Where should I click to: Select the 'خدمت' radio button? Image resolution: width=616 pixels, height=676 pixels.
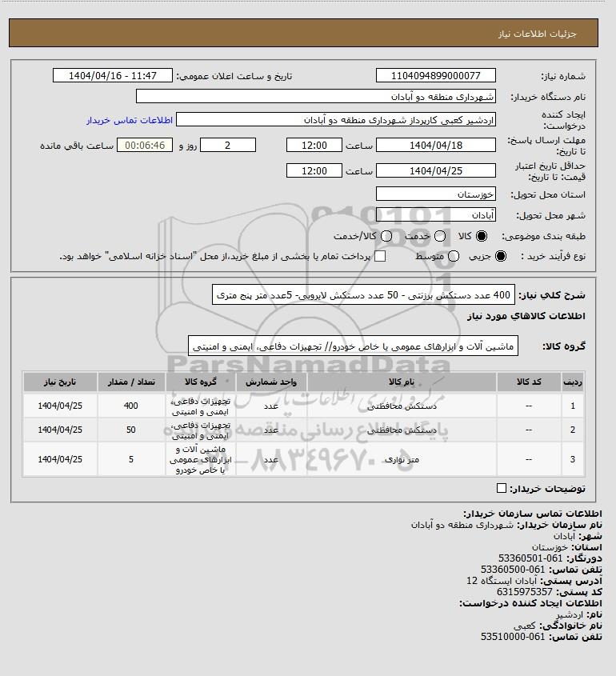[440, 236]
